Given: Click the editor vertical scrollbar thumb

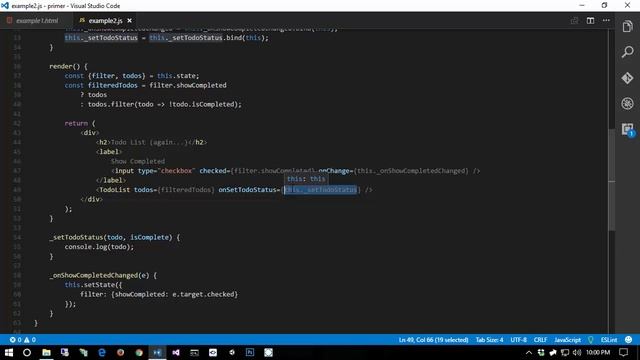Looking at the screenshot, I should (x=611, y=180).
